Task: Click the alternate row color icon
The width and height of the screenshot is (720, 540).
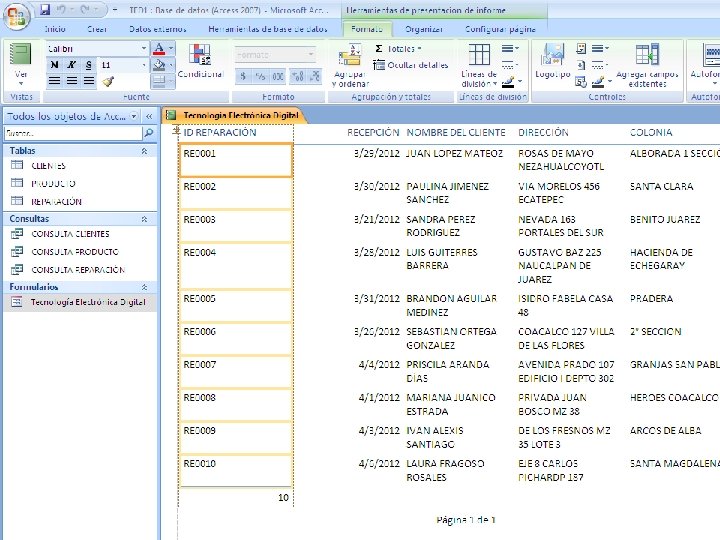Action: click(158, 81)
